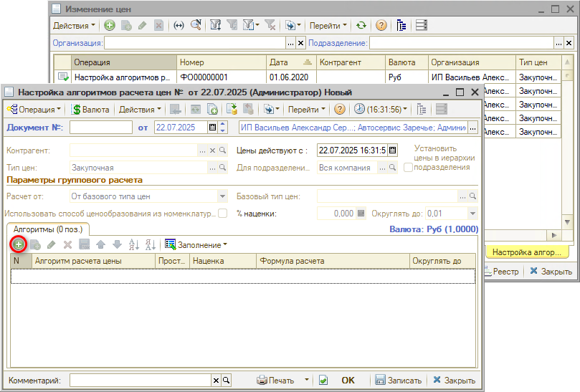The height and width of the screenshot is (392, 580).
Task: Expand the Округлять до dropdown
Action: [472, 214]
